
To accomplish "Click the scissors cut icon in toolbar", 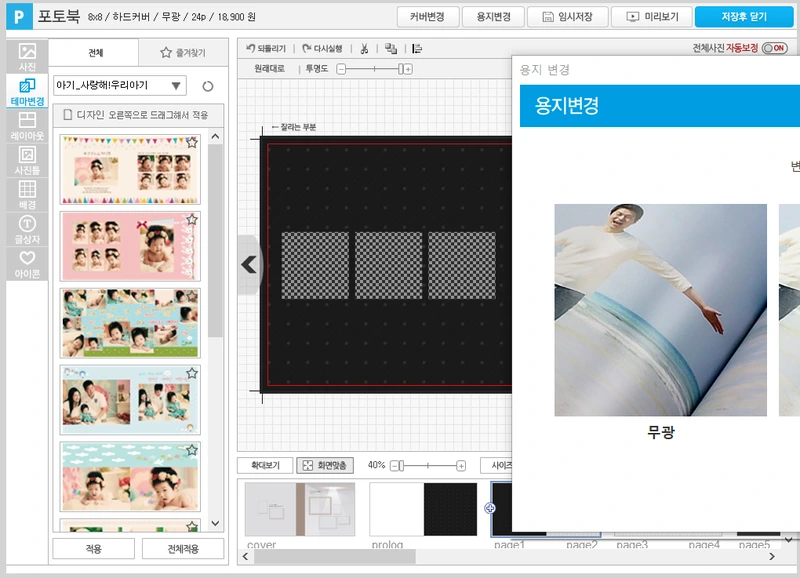I will coord(364,48).
